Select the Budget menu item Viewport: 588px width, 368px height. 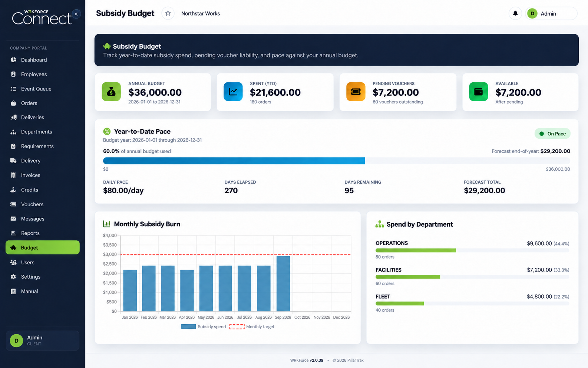[43, 247]
